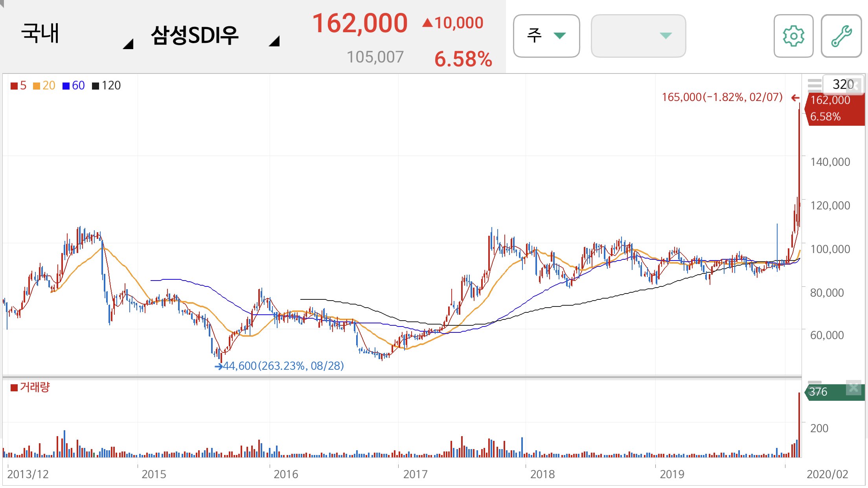Image resolution: width=868 pixels, height=488 pixels.
Task: Click the 60,000 price axis label
Action: [x=827, y=335]
